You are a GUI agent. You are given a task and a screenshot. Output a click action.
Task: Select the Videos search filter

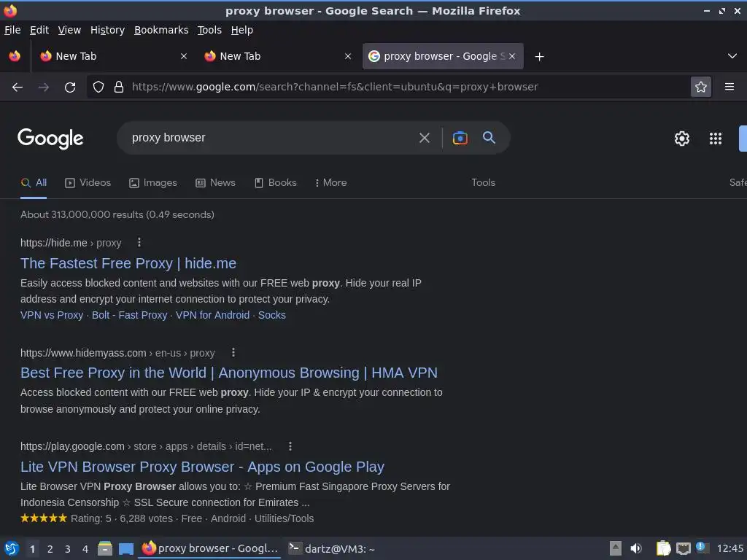click(88, 183)
